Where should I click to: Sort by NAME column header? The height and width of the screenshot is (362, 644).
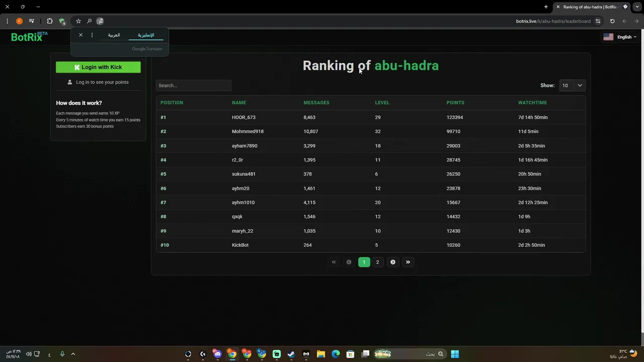coord(239,103)
